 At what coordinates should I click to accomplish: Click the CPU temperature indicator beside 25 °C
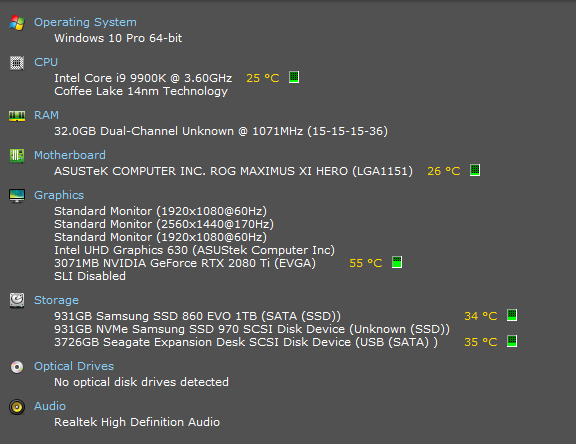click(294, 77)
